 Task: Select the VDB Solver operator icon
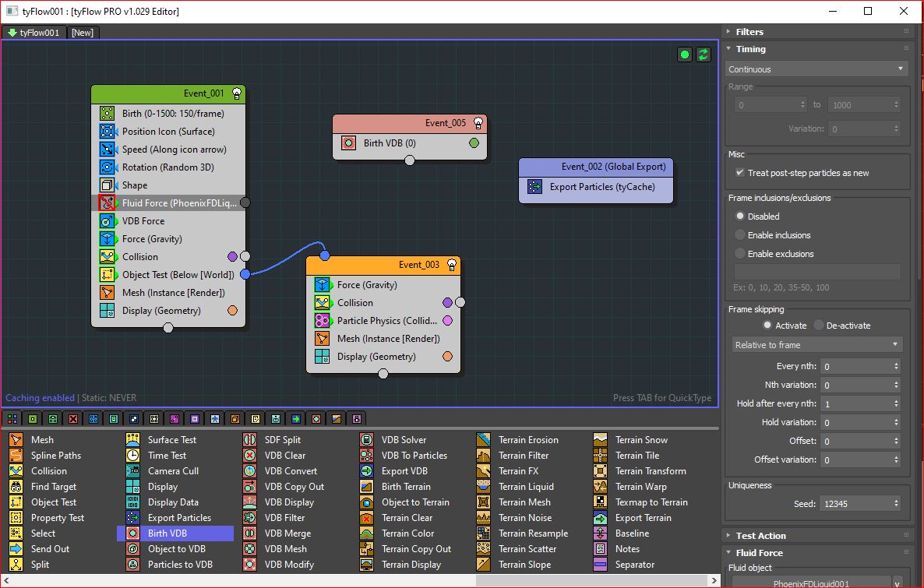click(x=367, y=440)
